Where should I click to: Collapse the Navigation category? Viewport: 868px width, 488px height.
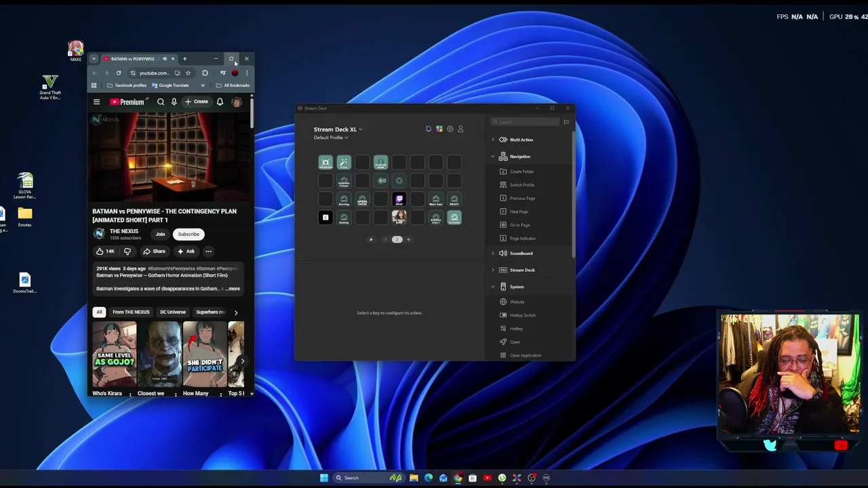[x=493, y=157]
